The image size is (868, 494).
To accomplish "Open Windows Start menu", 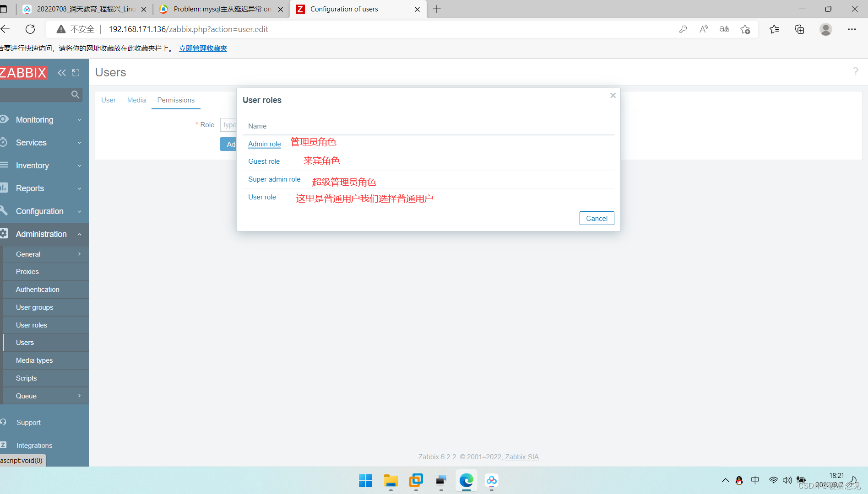I will tap(365, 481).
